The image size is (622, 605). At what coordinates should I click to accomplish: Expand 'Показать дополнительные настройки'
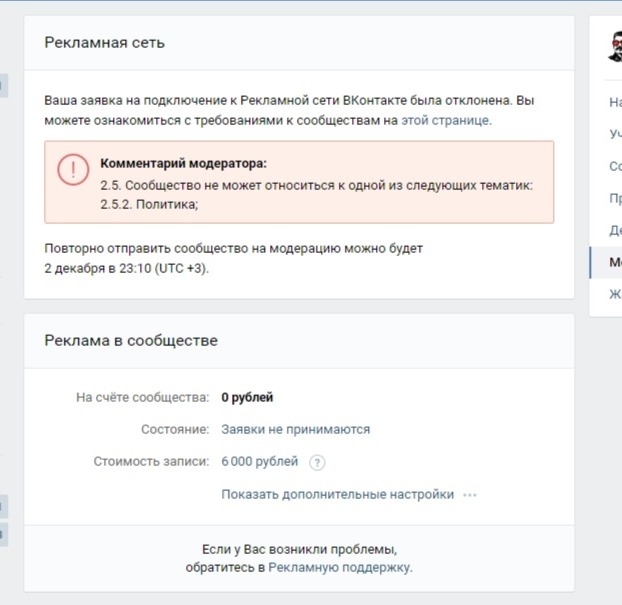pyautogui.click(x=337, y=495)
